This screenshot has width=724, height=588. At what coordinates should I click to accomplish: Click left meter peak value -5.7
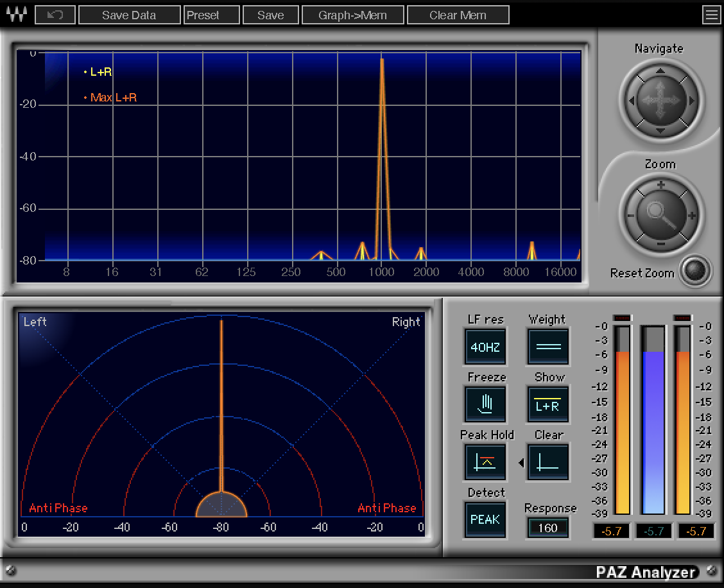[x=611, y=531]
